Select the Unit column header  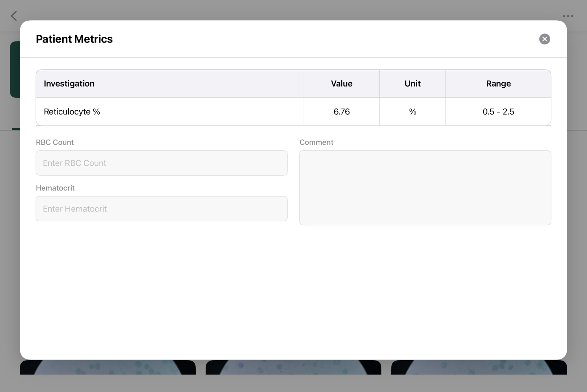click(x=413, y=83)
